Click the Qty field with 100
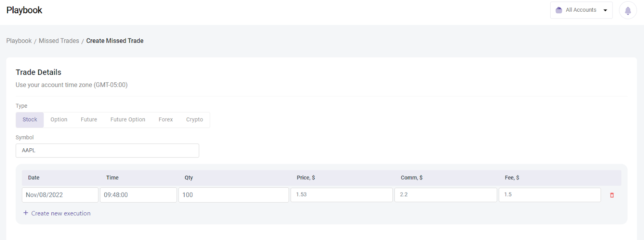The width and height of the screenshot is (644, 240). [233, 195]
